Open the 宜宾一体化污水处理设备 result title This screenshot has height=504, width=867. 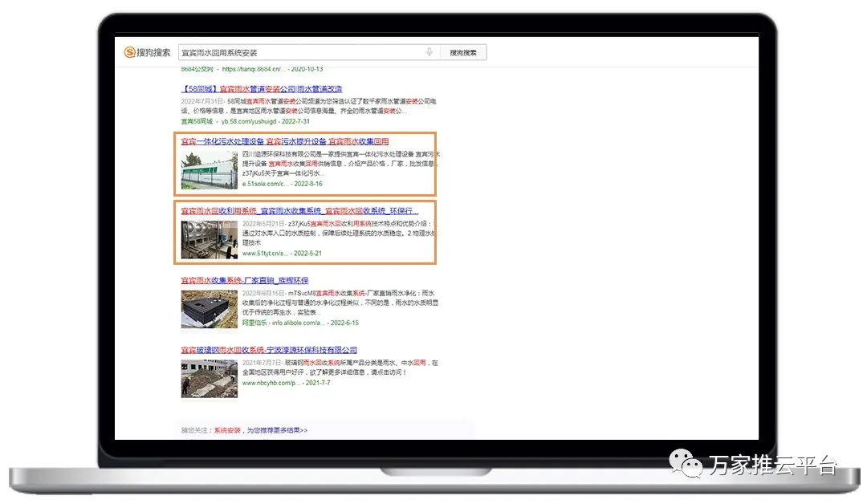point(285,141)
